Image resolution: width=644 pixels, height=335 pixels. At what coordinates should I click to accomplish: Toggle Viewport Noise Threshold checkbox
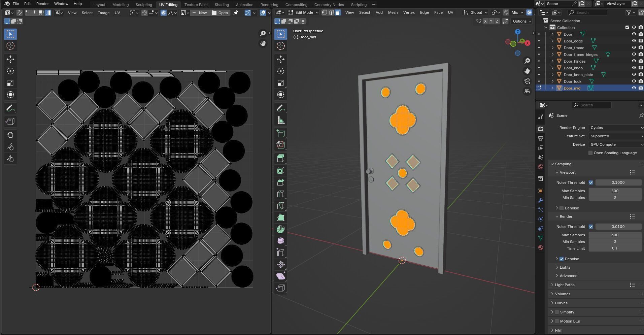pyautogui.click(x=591, y=182)
